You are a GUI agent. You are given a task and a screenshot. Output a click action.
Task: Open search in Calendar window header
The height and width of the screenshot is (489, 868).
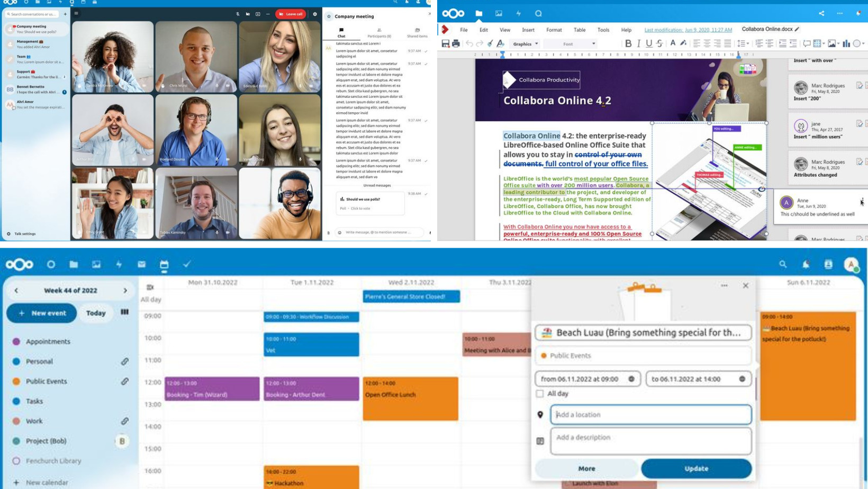(783, 264)
